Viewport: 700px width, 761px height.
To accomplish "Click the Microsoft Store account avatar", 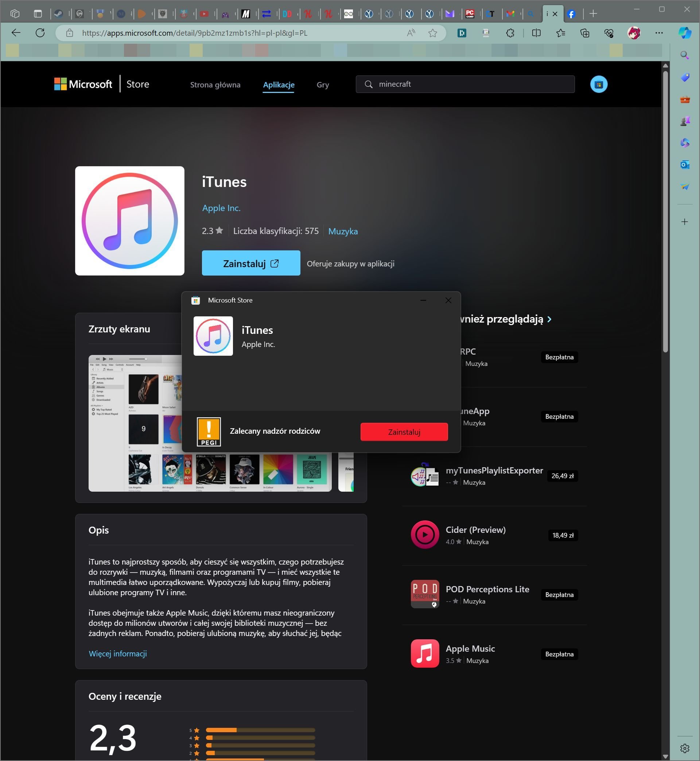I will (599, 85).
